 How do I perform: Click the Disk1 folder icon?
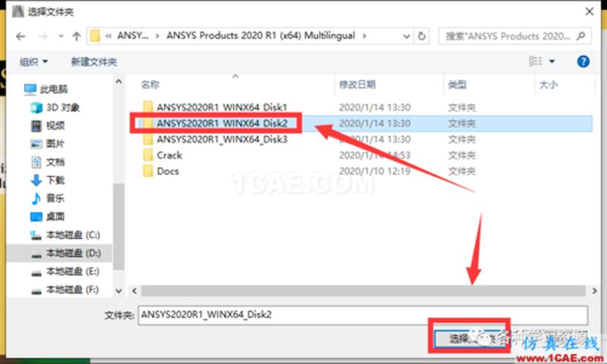(148, 107)
